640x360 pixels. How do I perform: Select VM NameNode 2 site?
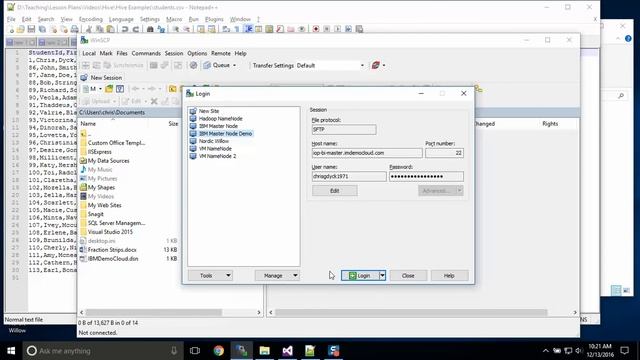217,156
